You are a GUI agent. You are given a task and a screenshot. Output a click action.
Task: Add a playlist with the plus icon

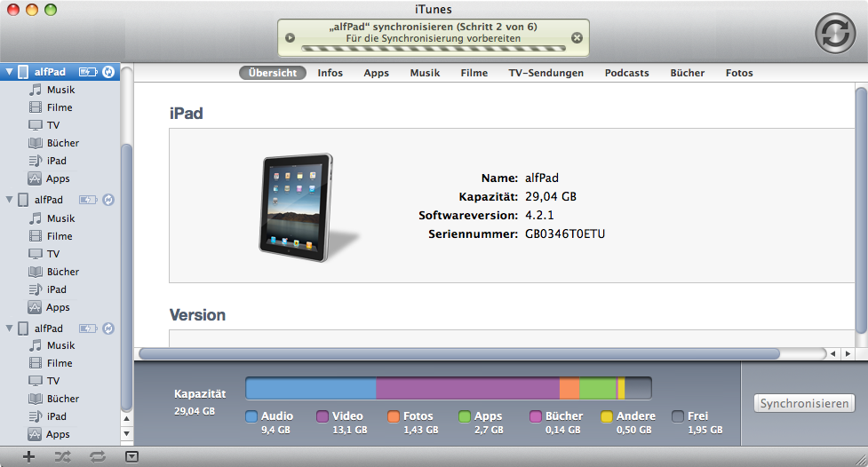pyautogui.click(x=28, y=456)
